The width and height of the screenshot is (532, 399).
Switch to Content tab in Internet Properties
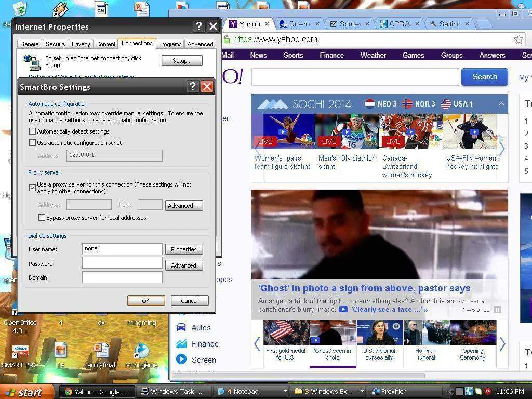pyautogui.click(x=105, y=44)
